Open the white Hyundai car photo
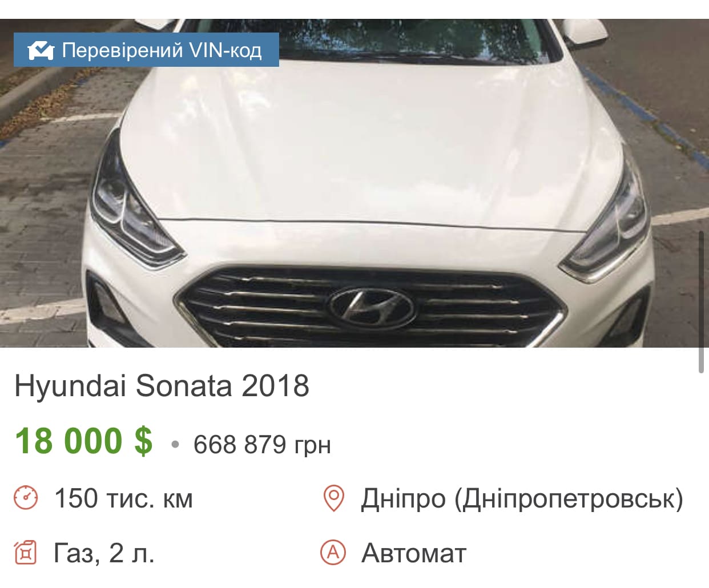Image resolution: width=709 pixels, height=588 pixels. pyautogui.click(x=354, y=183)
